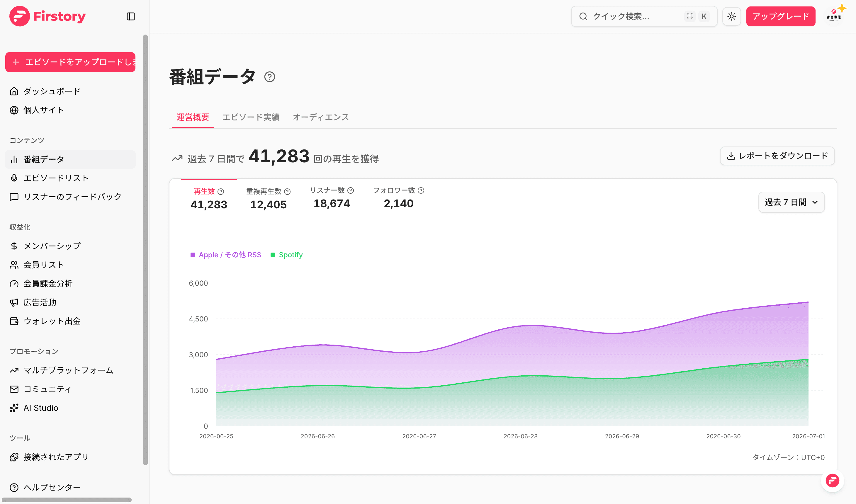Click the Firstory logo

tap(47, 16)
